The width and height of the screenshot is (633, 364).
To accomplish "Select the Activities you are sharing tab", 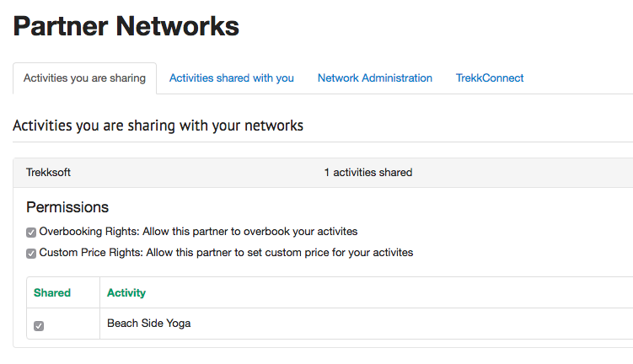I will [84, 78].
